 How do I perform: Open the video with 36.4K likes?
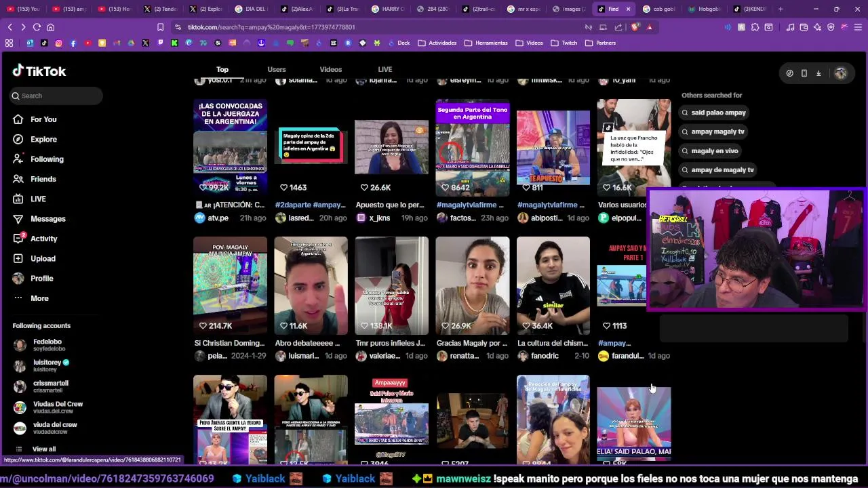(553, 285)
